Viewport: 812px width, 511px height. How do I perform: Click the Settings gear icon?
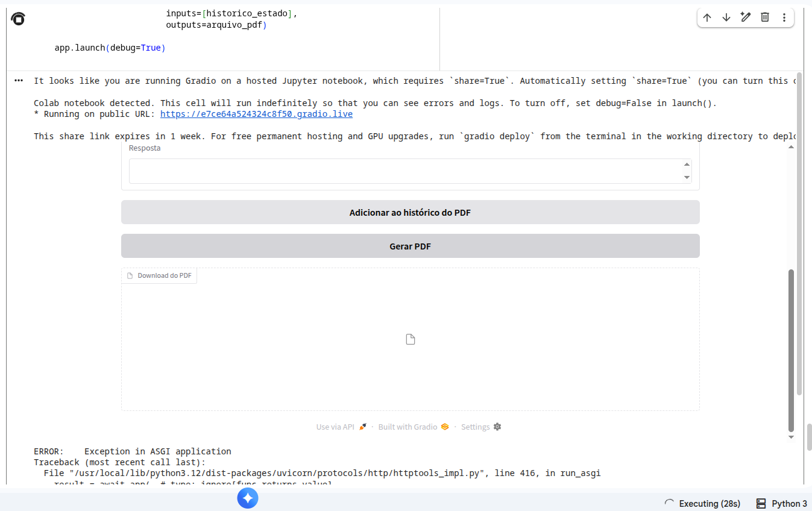(x=497, y=427)
